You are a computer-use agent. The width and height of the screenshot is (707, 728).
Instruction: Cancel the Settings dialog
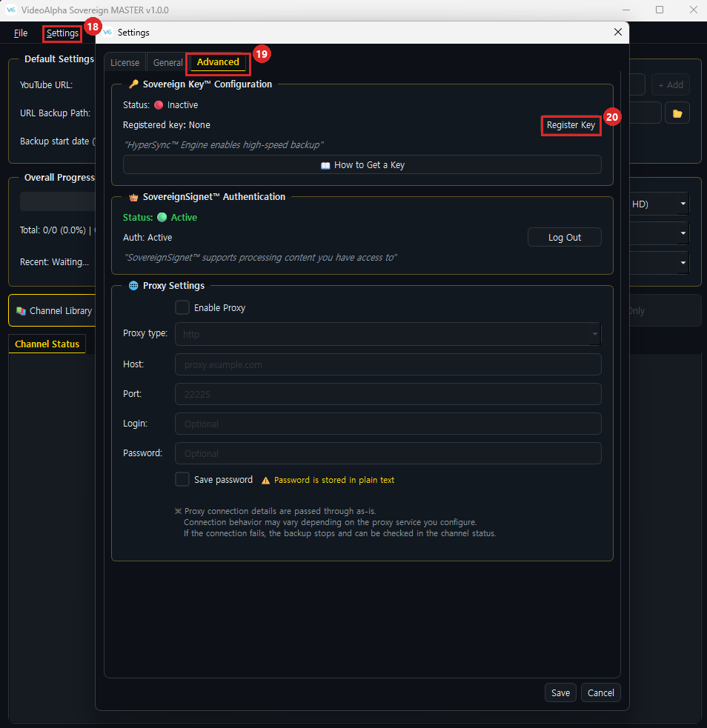click(x=600, y=692)
